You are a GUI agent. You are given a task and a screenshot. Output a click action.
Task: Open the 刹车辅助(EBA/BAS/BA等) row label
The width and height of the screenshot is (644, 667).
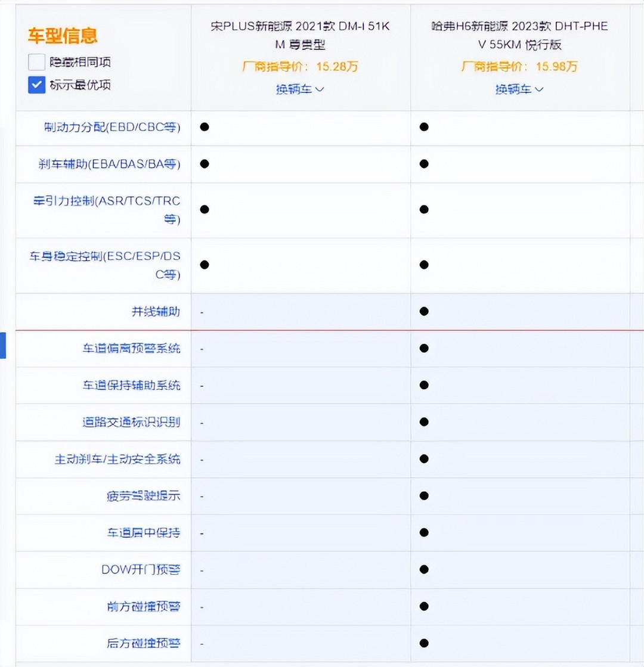pos(109,164)
